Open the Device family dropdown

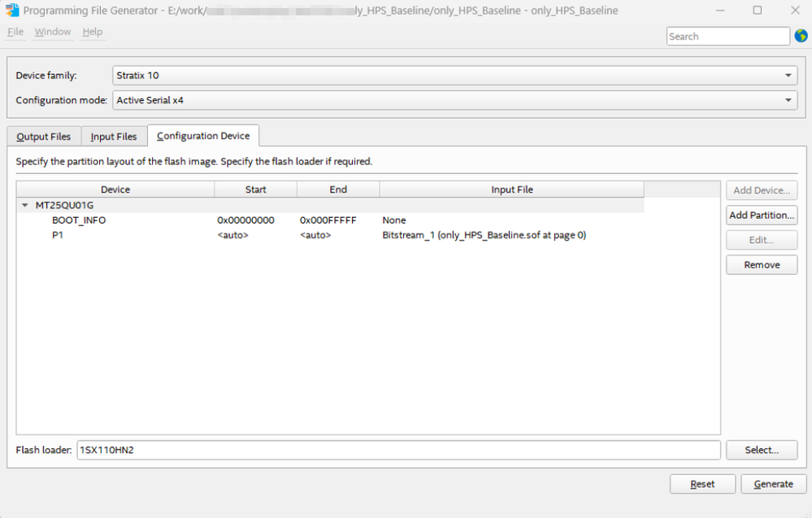(454, 76)
